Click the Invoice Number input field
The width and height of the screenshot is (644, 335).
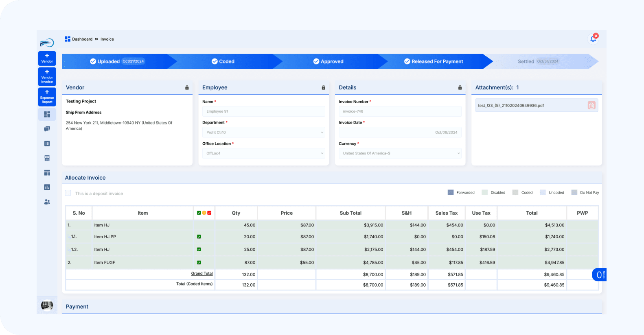[x=400, y=111]
